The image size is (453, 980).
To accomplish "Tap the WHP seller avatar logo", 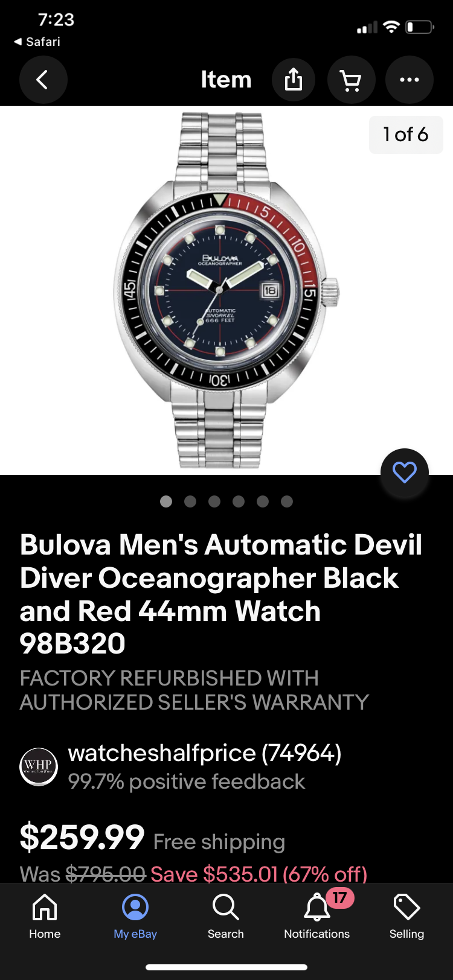I will (39, 767).
